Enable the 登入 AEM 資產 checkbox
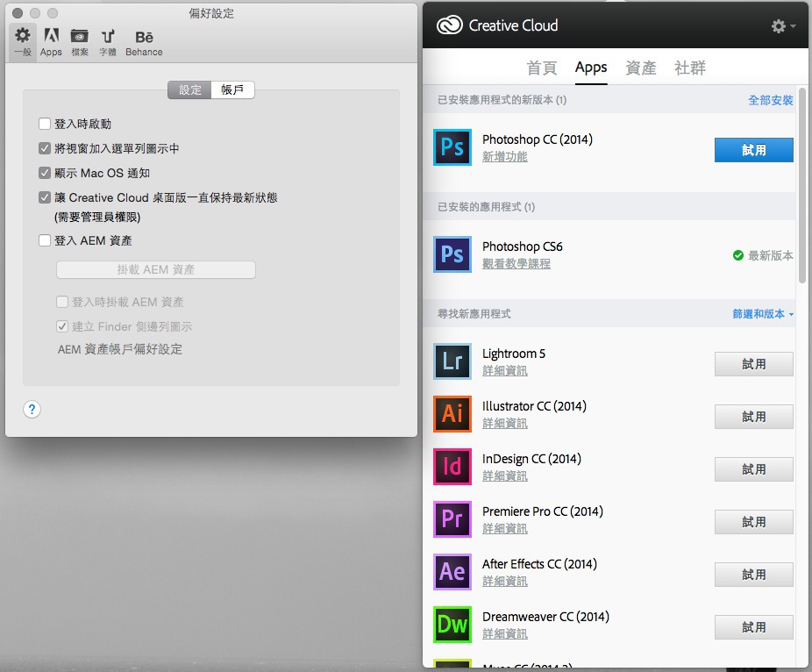This screenshot has height=672, width=812. pyautogui.click(x=45, y=240)
